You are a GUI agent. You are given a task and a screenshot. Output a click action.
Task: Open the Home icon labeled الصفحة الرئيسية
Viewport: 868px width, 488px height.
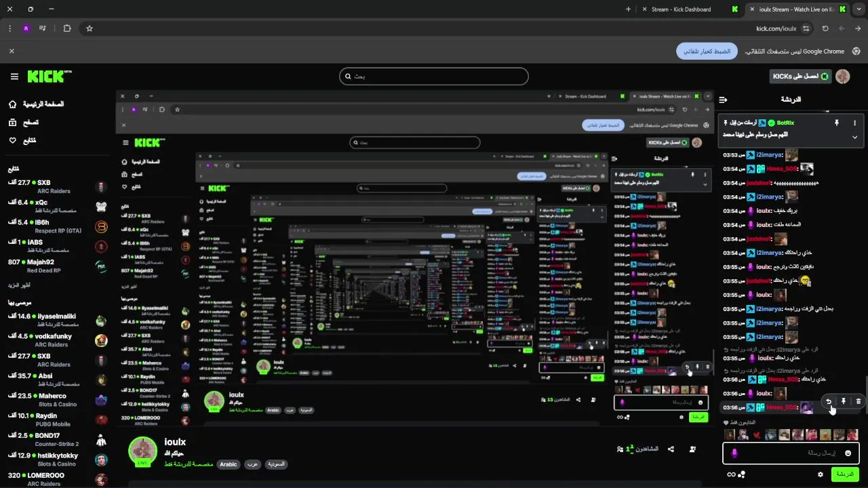pyautogui.click(x=12, y=104)
